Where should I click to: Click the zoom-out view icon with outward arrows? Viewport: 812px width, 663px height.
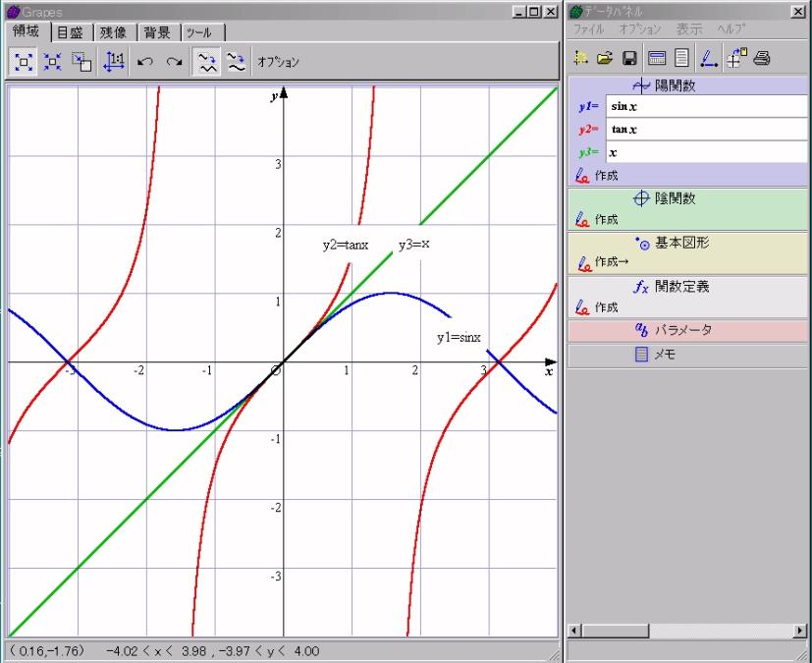[x=24, y=62]
